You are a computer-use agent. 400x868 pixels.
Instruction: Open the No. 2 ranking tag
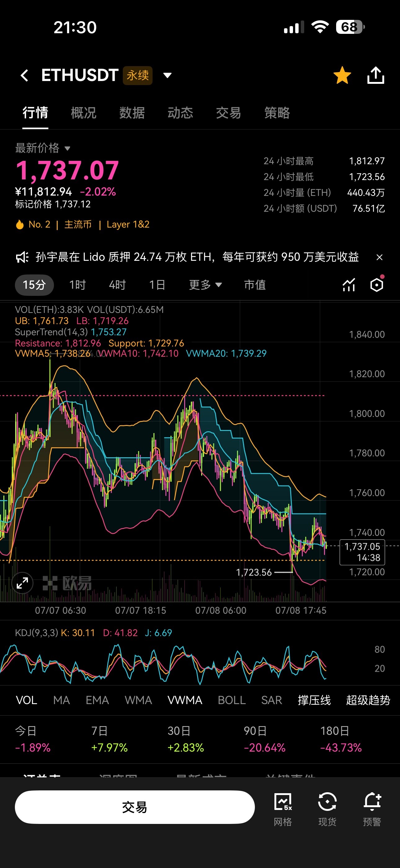39,224
